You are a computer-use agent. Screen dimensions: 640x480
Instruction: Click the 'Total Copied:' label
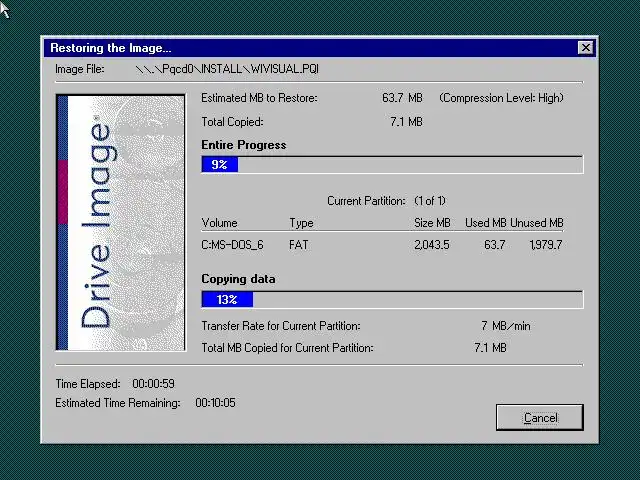tap(232, 122)
